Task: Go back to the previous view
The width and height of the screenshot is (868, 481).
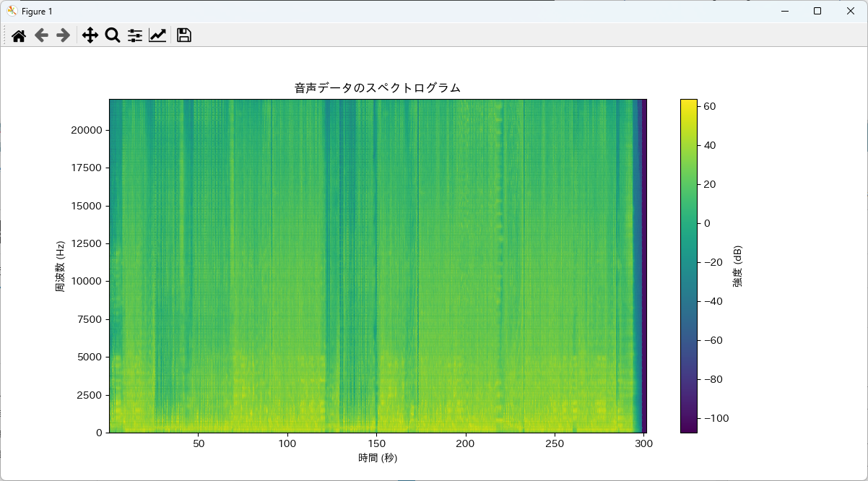Action: point(41,34)
